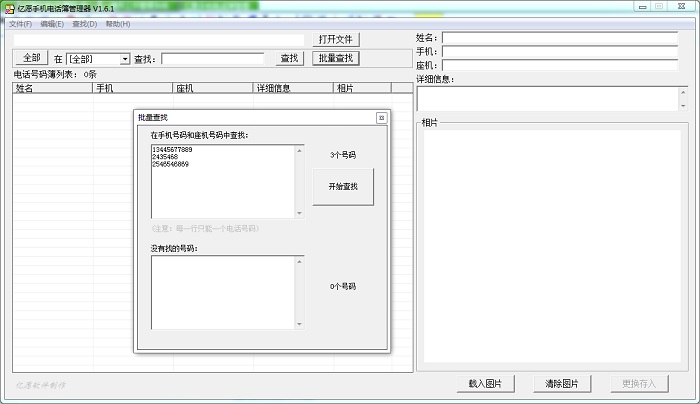700x404 pixels.
Task: Sort by 详细信息 column header
Action: [293, 88]
